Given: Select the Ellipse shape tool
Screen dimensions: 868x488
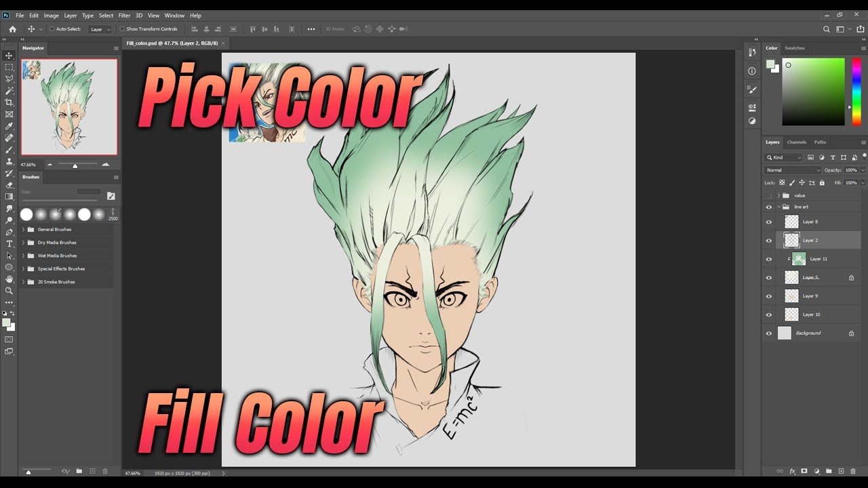Looking at the screenshot, I should pos(9,267).
